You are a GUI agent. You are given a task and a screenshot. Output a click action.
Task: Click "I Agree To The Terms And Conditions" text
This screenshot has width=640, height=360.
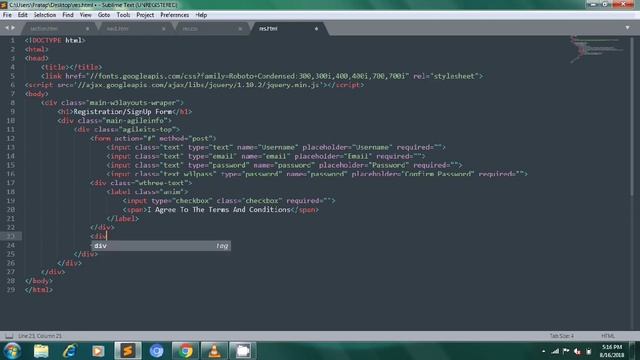[x=218, y=209]
